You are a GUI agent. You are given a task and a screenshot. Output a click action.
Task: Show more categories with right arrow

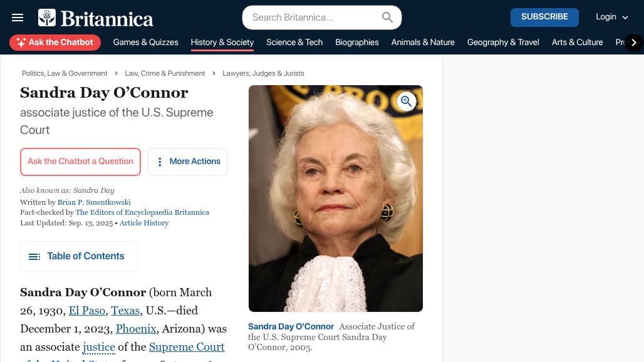(634, 42)
